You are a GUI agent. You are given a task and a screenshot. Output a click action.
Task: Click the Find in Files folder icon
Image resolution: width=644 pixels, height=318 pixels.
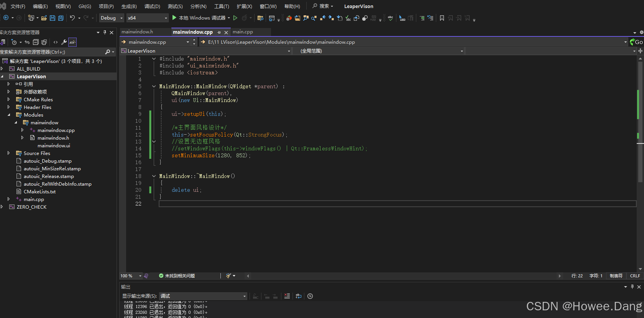(260, 18)
